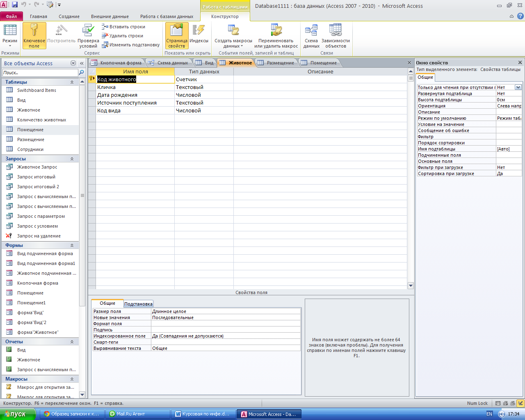Collapse the Макросы group
The width and height of the screenshot is (525, 420).
tap(72, 379)
